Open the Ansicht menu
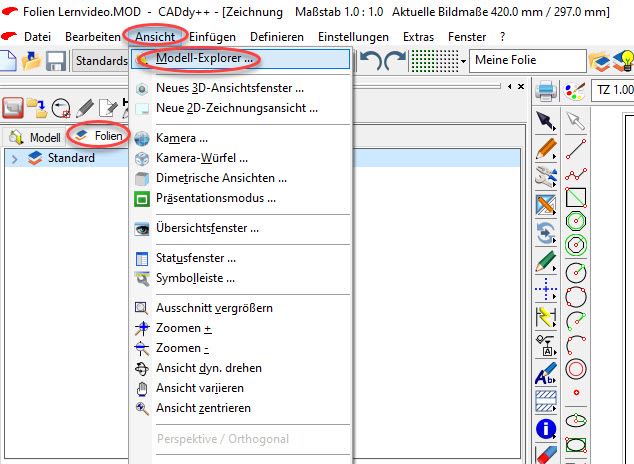Image resolution: width=634 pixels, height=464 pixels. click(155, 37)
